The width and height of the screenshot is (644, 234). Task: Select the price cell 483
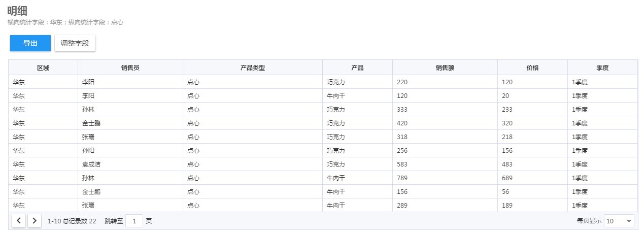(532, 164)
